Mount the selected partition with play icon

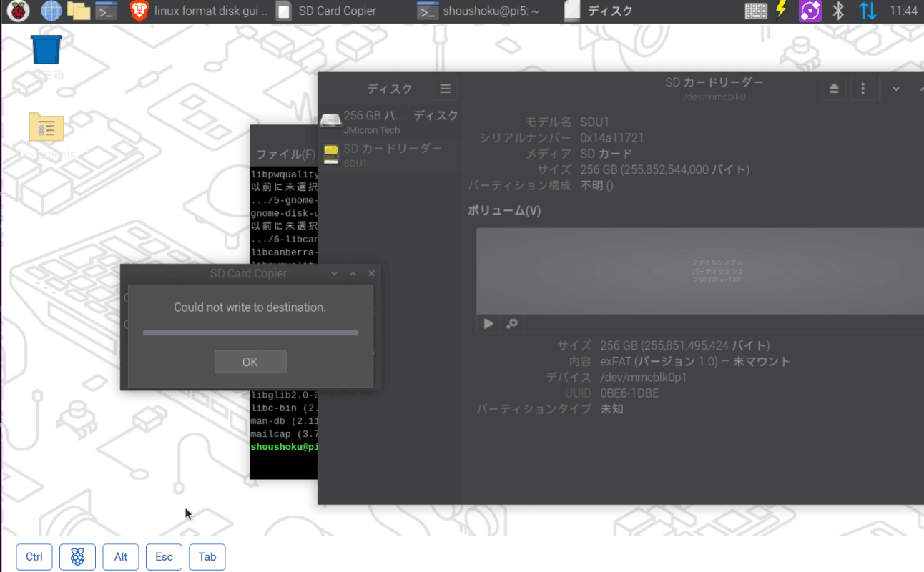[x=488, y=323]
